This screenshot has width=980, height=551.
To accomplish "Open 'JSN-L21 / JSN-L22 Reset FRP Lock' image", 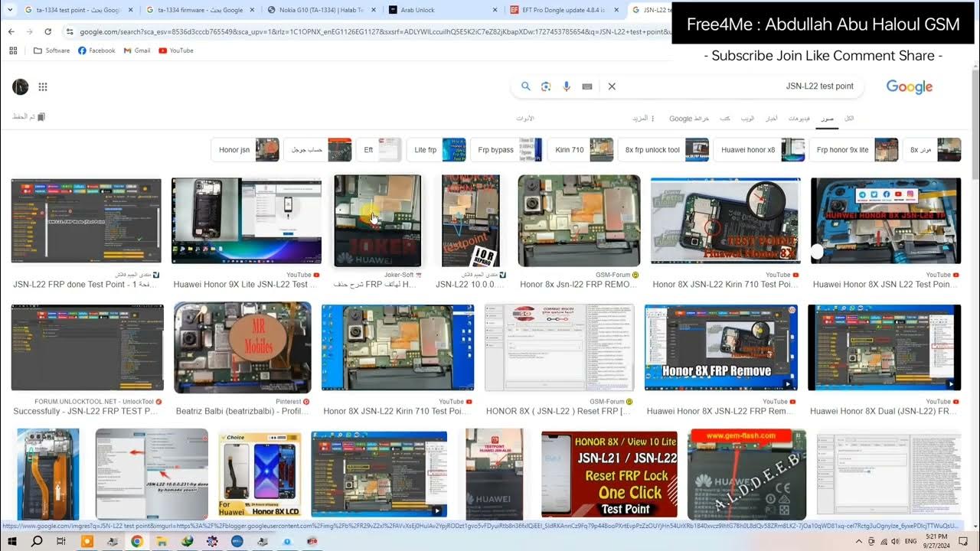I will pos(609,474).
